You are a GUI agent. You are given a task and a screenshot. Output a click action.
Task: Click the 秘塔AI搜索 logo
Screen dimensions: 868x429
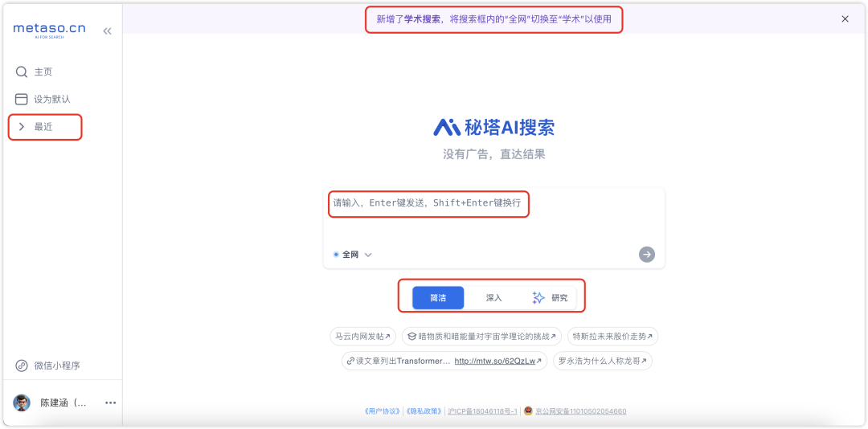(493, 127)
